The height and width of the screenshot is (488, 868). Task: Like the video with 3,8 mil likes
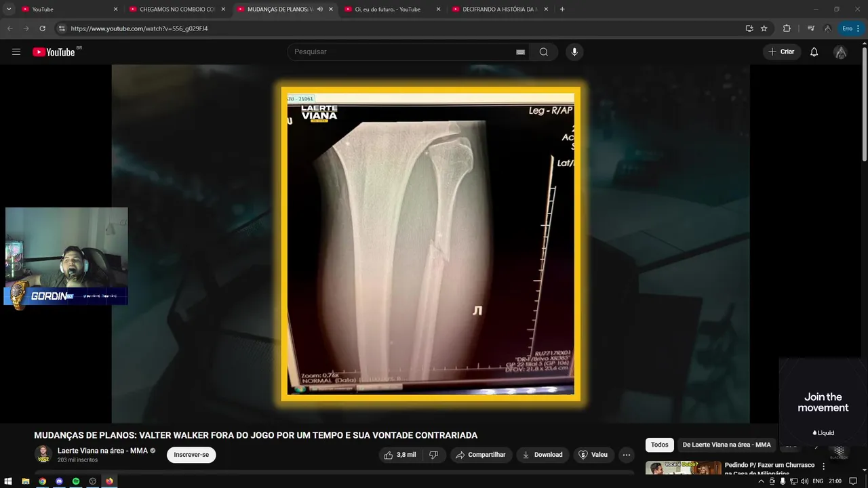pos(400,455)
